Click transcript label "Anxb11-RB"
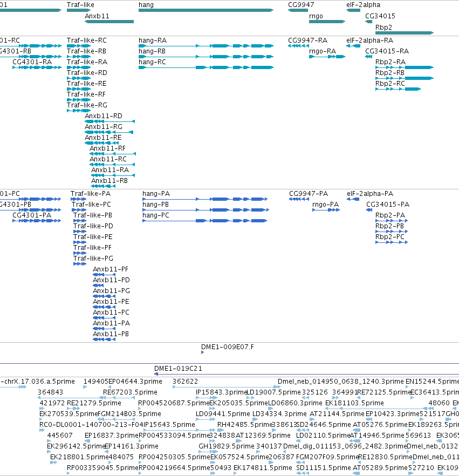This screenshot has width=459, height=476. (x=109, y=181)
